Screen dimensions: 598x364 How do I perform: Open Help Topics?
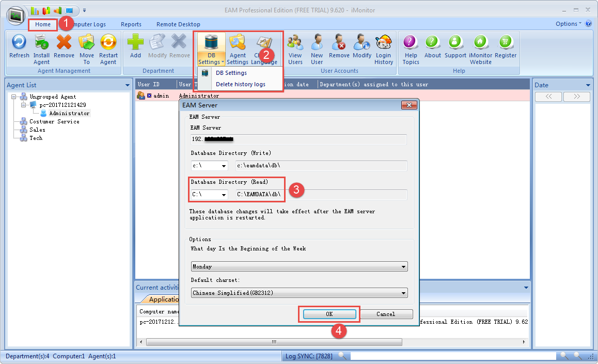point(410,49)
